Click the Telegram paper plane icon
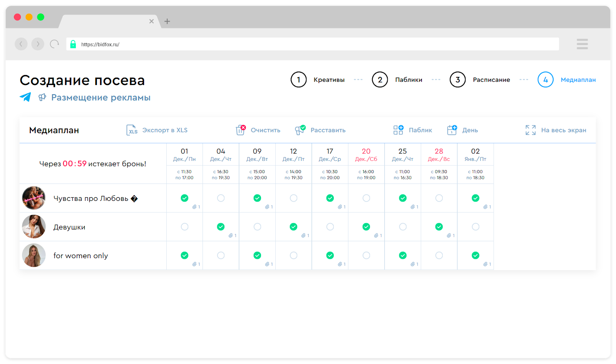This screenshot has width=616, height=364. [25, 97]
